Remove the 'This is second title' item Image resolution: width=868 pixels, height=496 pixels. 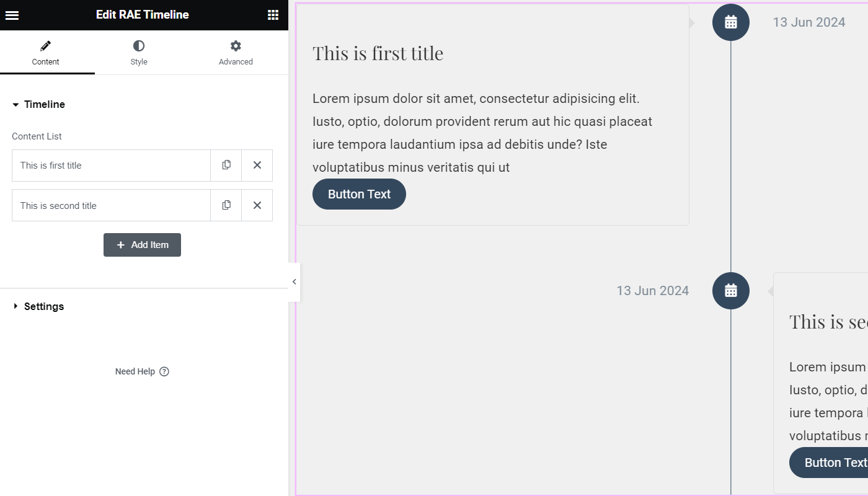pyautogui.click(x=257, y=205)
